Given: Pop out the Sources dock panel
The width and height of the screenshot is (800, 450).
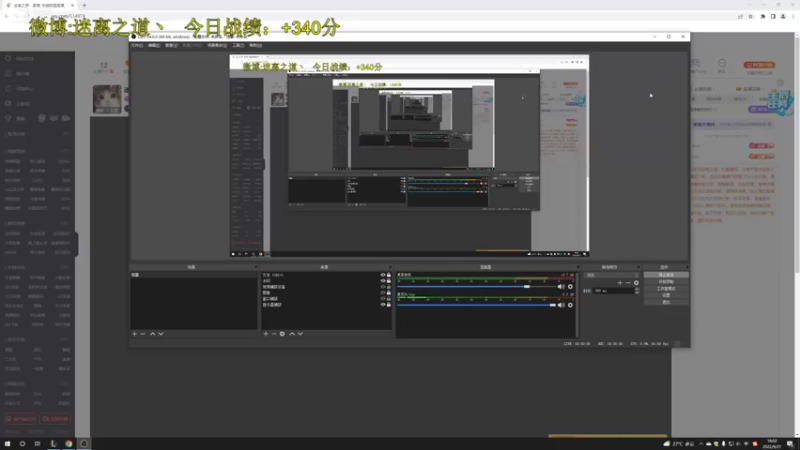Looking at the screenshot, I should (x=390, y=267).
